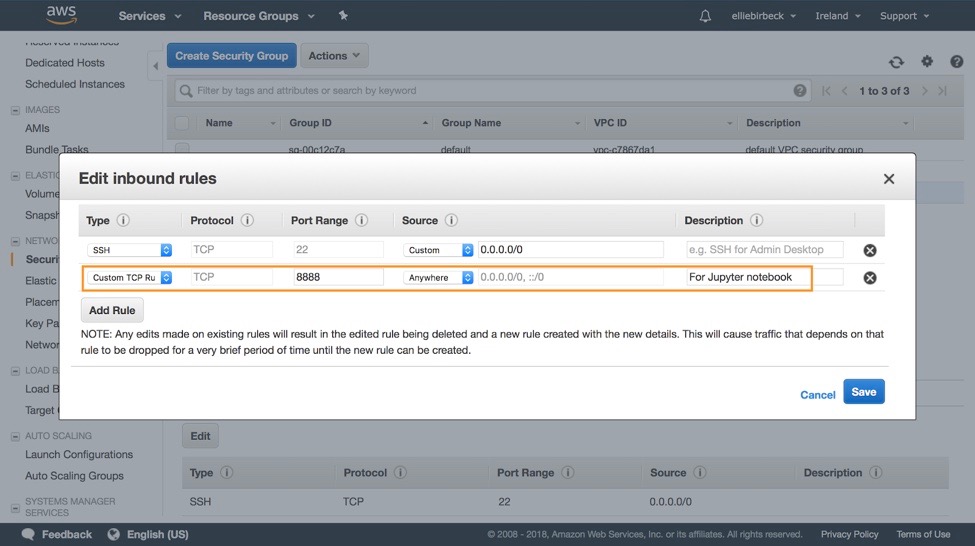This screenshot has height=546, width=975.
Task: Click the SSH rule description field
Action: coord(765,250)
